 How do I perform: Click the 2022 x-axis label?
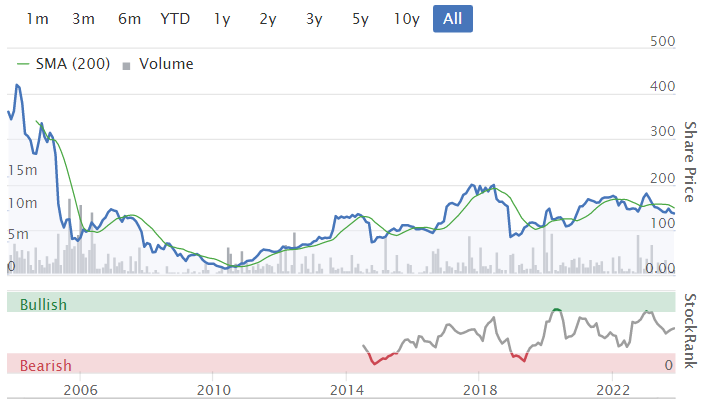[613, 390]
